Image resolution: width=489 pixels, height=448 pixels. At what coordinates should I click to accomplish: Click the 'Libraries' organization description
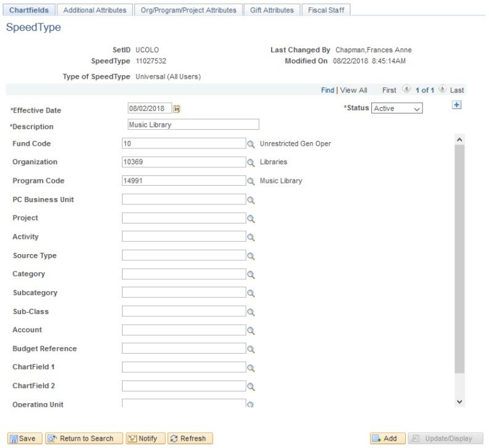[273, 162]
